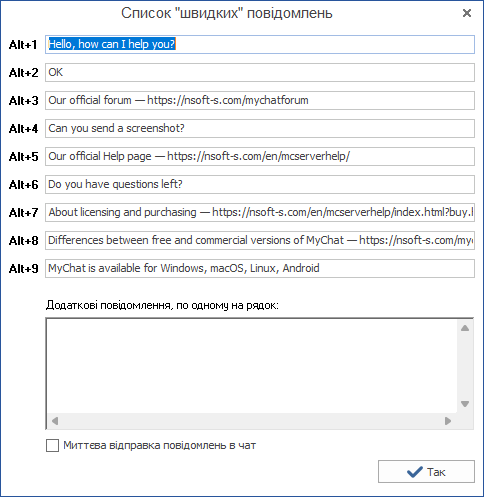
Task: Select the Alt+7 licensing and purchasing field
Action: click(x=260, y=212)
